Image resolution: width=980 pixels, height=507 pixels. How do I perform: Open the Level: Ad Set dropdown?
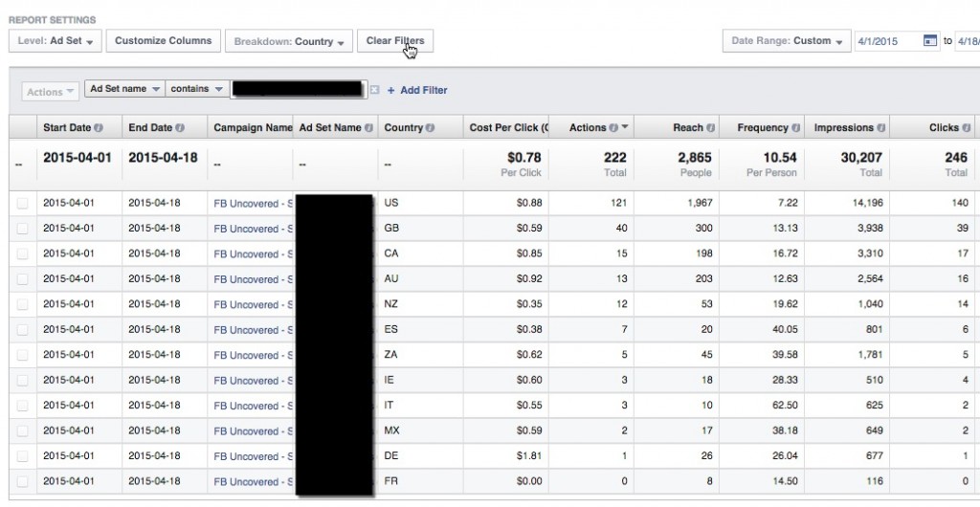pyautogui.click(x=55, y=41)
